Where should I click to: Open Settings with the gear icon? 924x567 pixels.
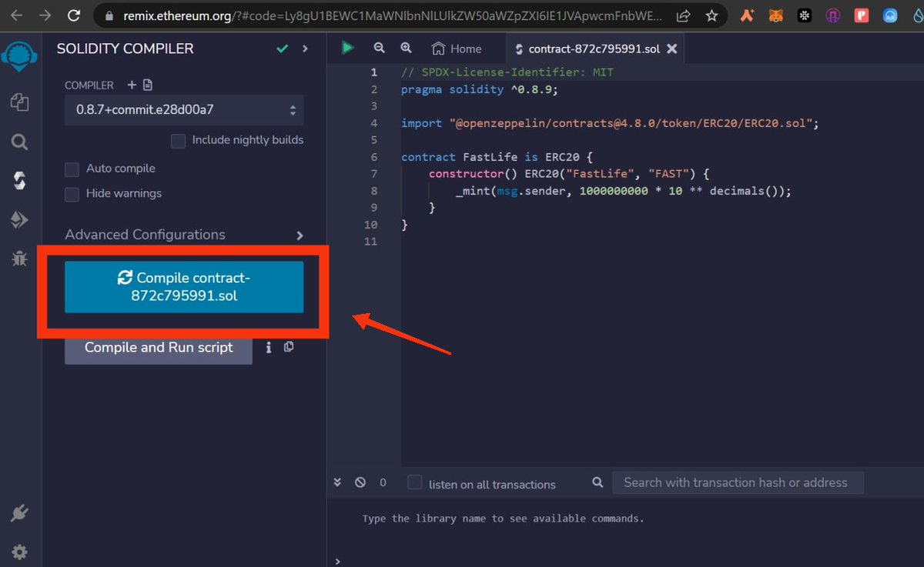19,552
